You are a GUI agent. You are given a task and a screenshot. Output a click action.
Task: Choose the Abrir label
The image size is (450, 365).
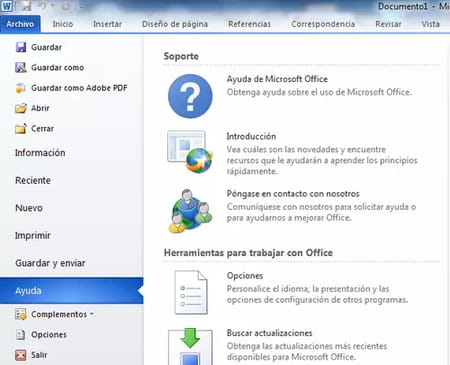point(40,108)
